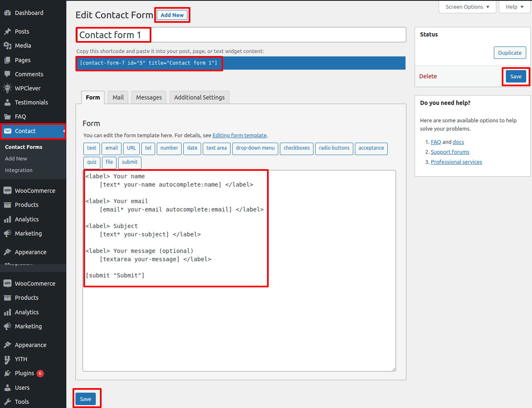Insert a number form tag
This screenshot has height=408, width=532.
click(x=169, y=148)
